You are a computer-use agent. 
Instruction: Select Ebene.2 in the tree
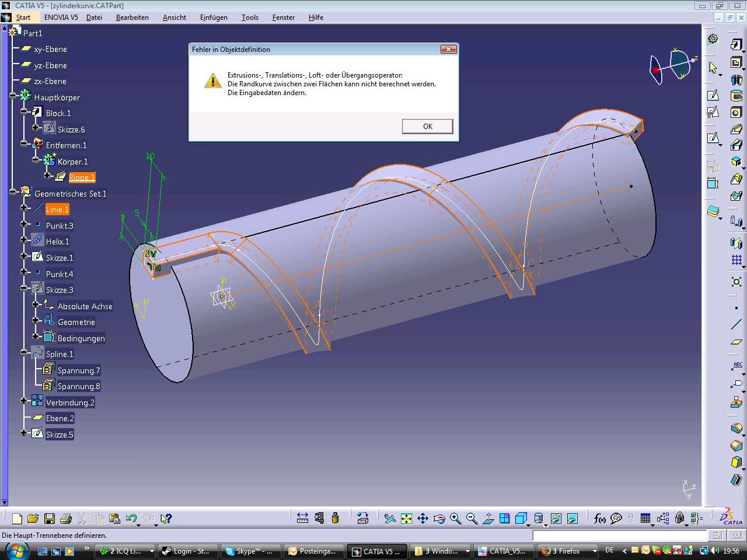pyautogui.click(x=60, y=418)
